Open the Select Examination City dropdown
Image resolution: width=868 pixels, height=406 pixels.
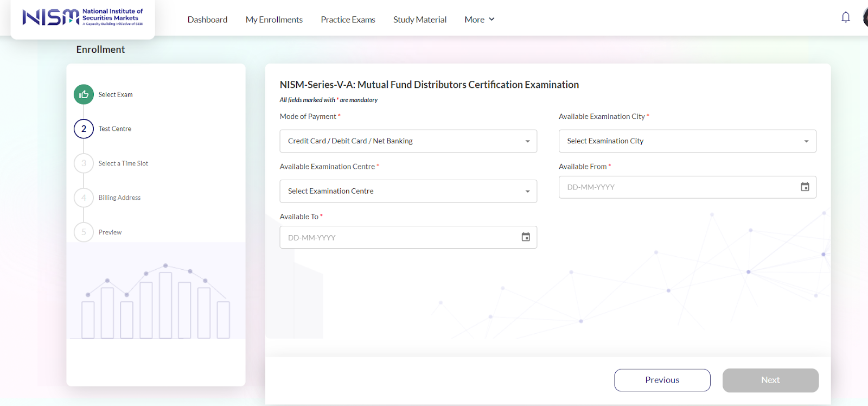tap(687, 141)
